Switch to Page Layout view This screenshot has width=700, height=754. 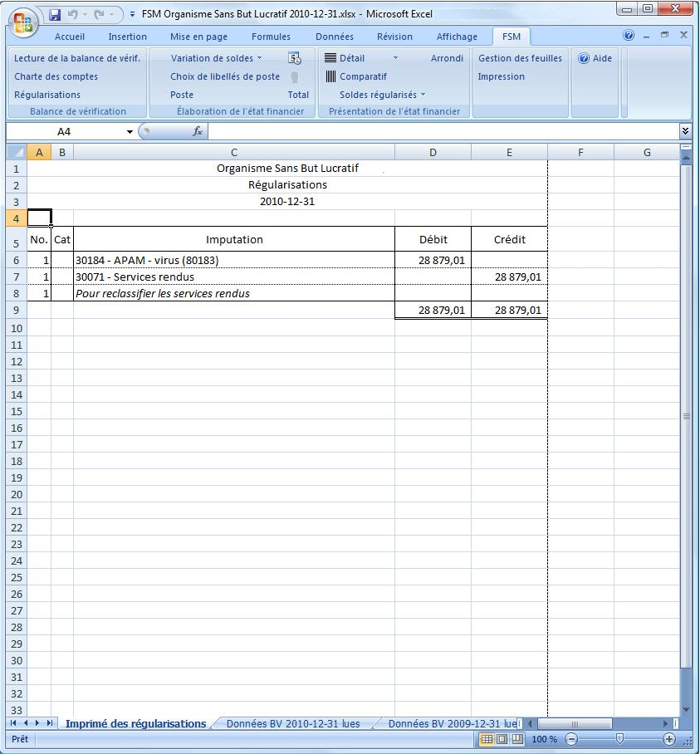point(502,739)
